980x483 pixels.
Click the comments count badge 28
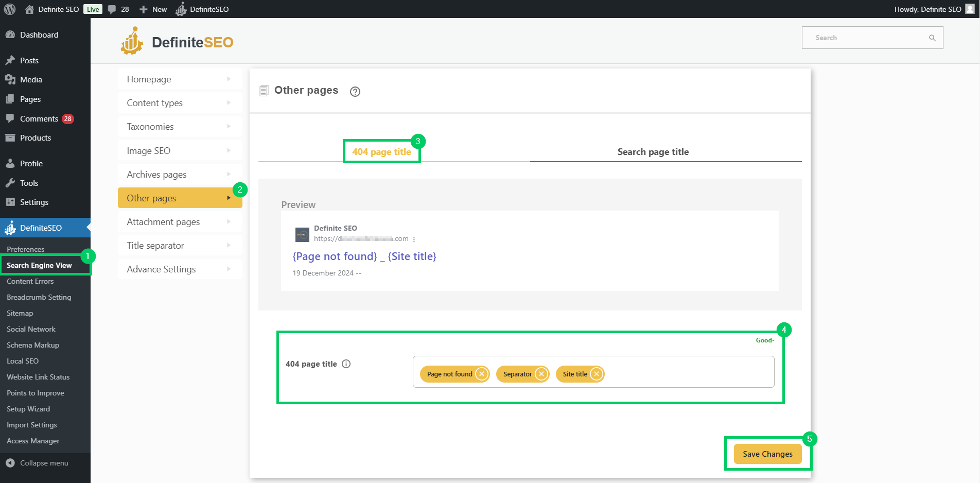tap(68, 119)
